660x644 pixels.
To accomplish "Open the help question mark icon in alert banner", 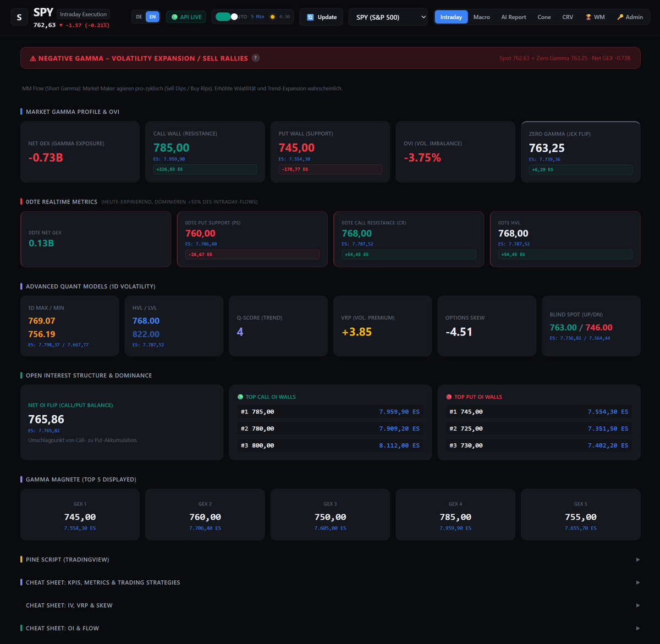I will pos(256,58).
